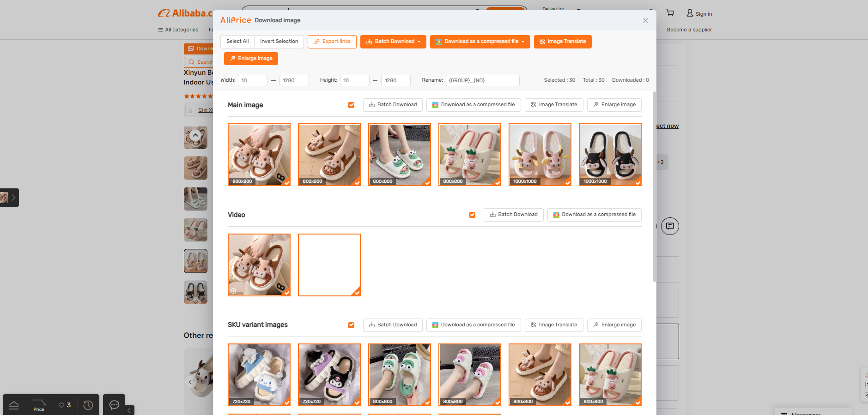868x415 pixels.
Task: Click the minimum Height input field
Action: tap(355, 80)
